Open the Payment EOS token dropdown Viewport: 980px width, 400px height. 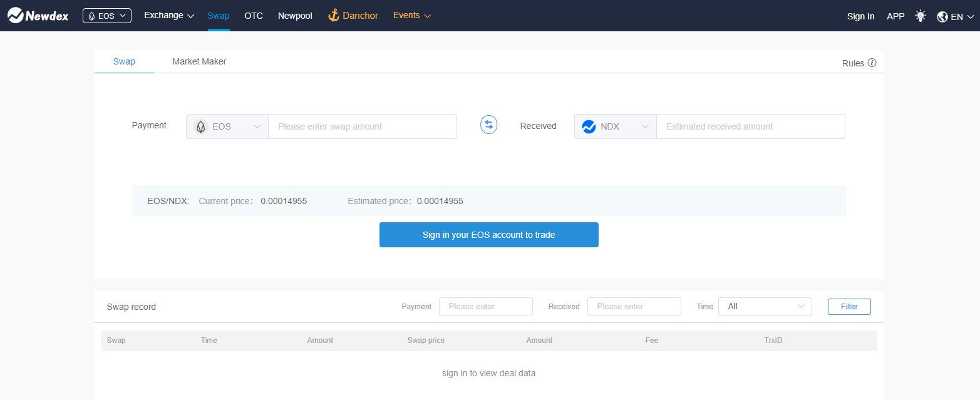[x=227, y=126]
